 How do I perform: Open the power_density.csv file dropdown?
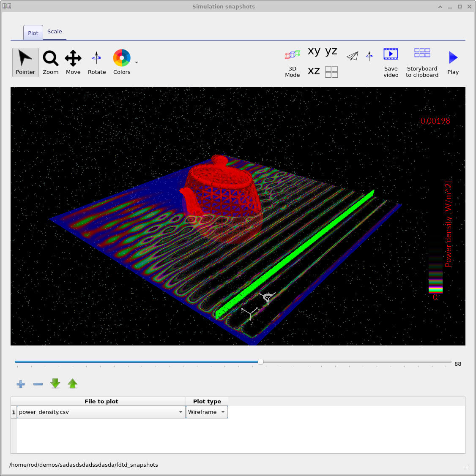click(101, 412)
